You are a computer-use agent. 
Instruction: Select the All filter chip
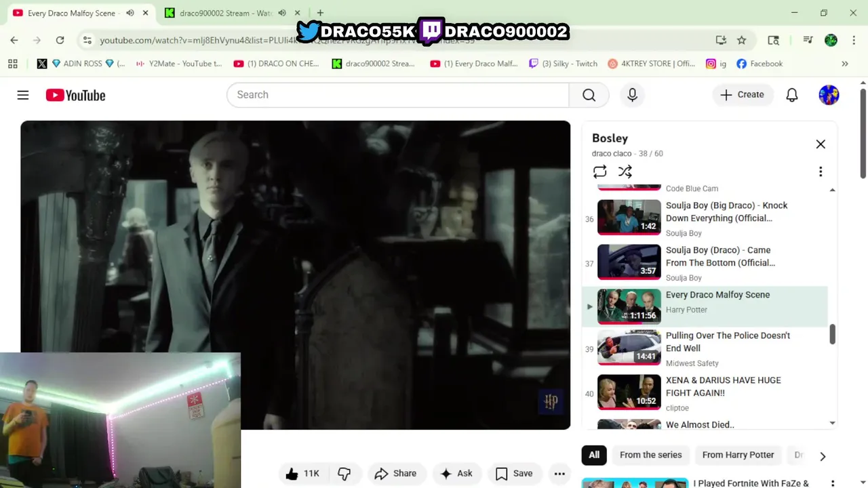pos(594,455)
